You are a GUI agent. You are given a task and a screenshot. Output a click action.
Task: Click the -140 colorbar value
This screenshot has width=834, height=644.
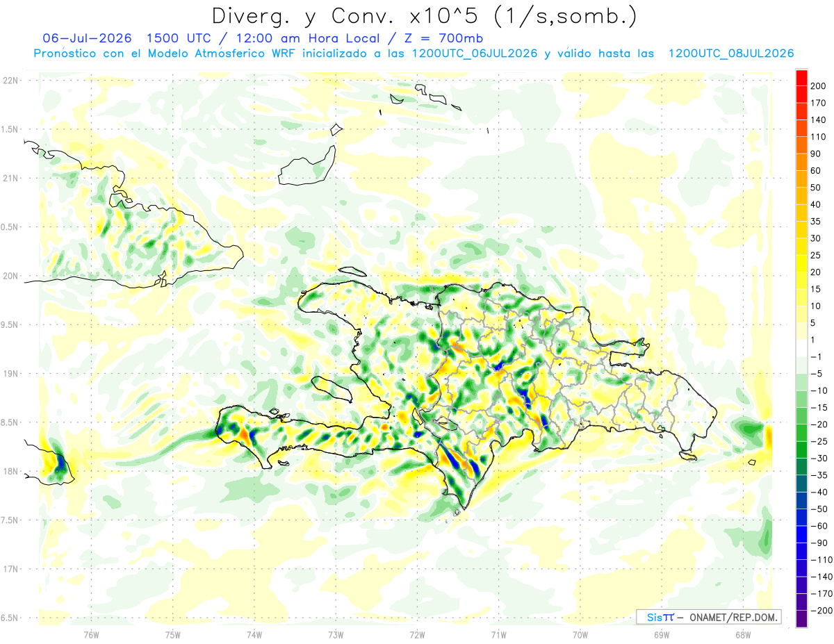pos(821,576)
